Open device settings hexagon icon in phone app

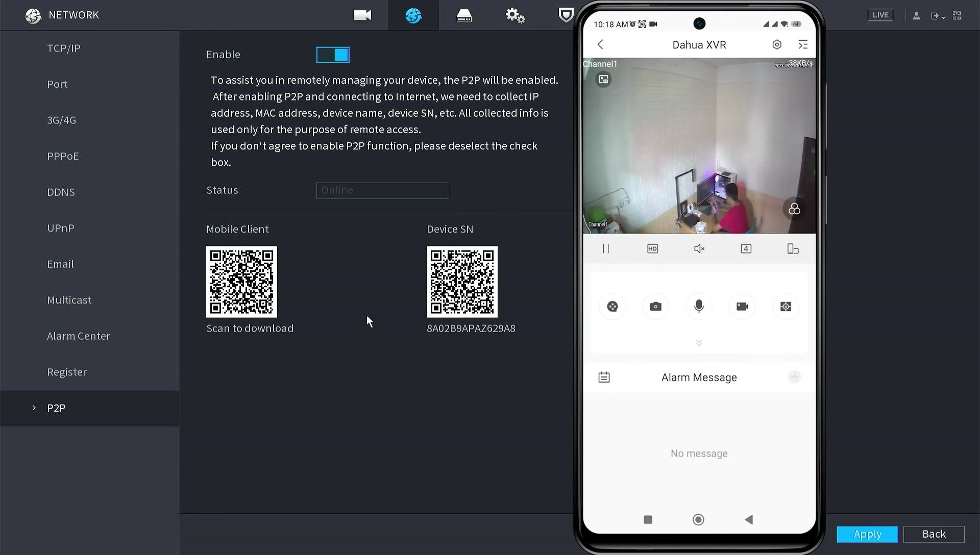777,45
